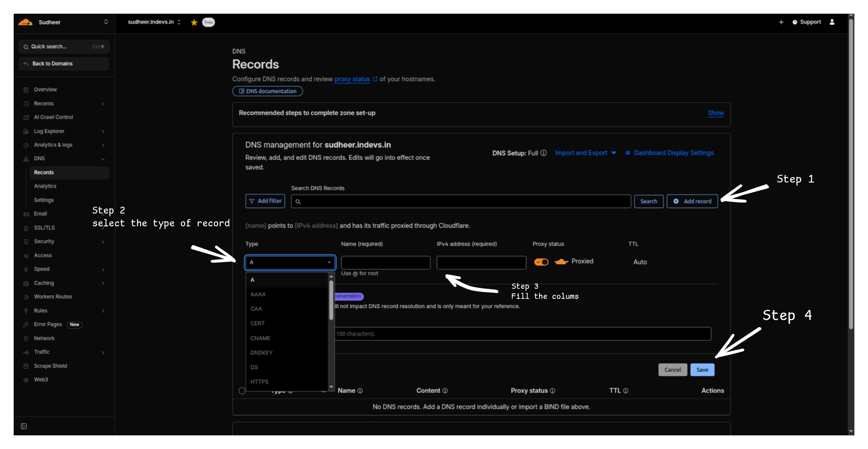The height and width of the screenshot is (449, 868).
Task: Click the Add record button
Action: coord(692,201)
